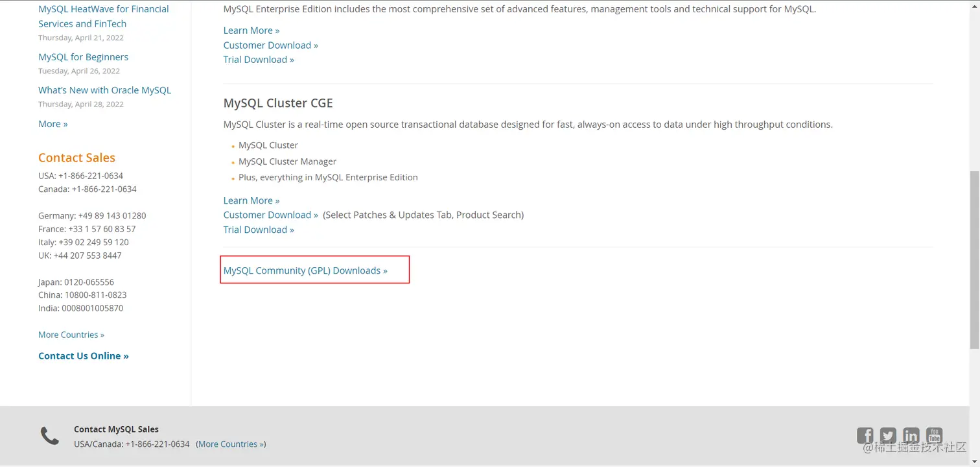Click MySQL Cluster Trial Download link

(258, 230)
